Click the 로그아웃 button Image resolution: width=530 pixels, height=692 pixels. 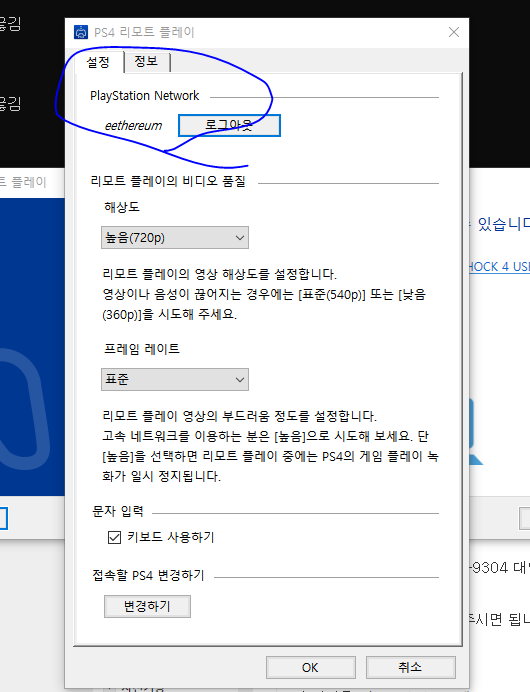coord(229,125)
